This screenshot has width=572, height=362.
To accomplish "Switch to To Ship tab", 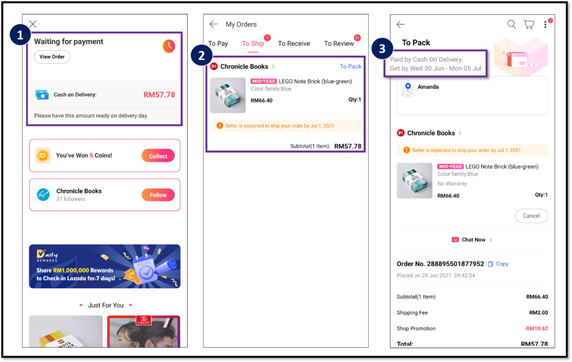I will (253, 43).
